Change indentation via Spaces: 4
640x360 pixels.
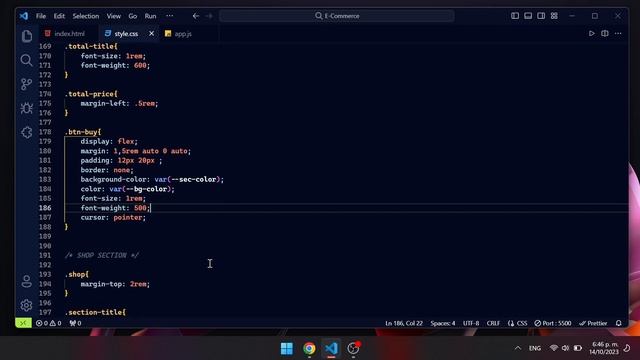pos(443,323)
